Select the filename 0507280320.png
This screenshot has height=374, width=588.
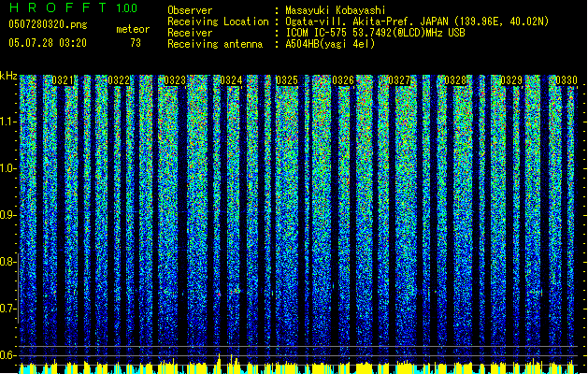tap(48, 24)
